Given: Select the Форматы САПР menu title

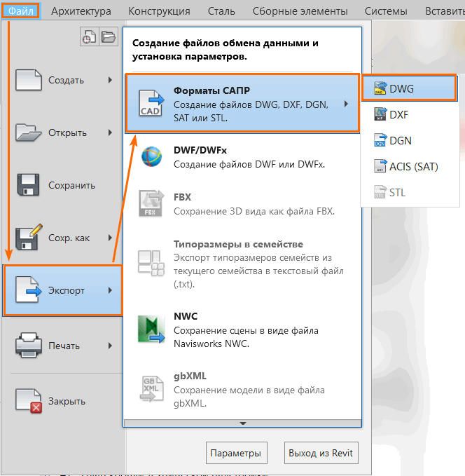Looking at the screenshot, I should [x=211, y=90].
